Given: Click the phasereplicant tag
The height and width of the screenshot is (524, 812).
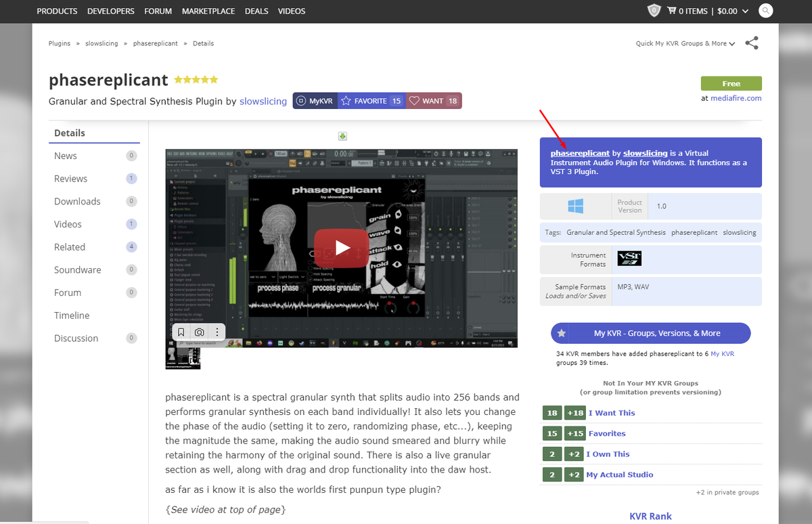Looking at the screenshot, I should point(694,232).
